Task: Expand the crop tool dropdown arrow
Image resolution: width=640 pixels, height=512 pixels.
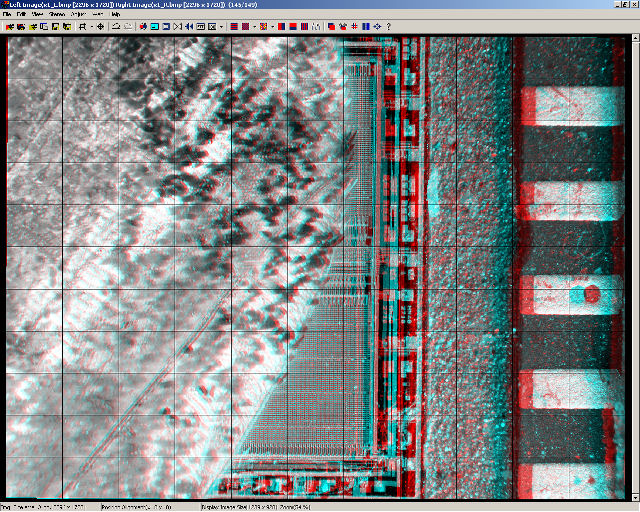Action: [89, 27]
